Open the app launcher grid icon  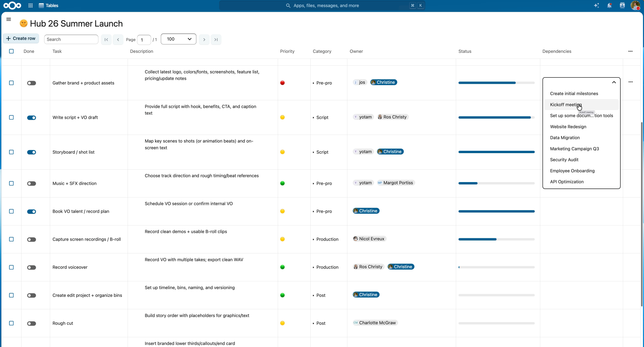point(31,5)
